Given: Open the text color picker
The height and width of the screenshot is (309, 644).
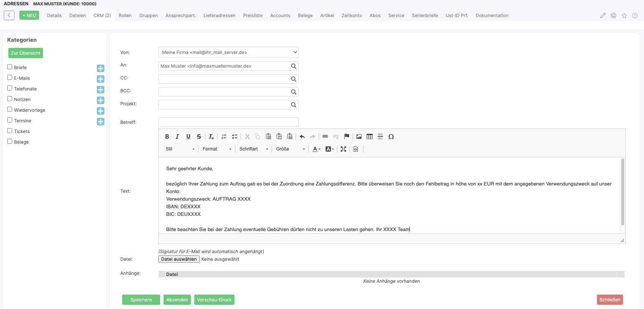Looking at the screenshot, I should point(316,149).
